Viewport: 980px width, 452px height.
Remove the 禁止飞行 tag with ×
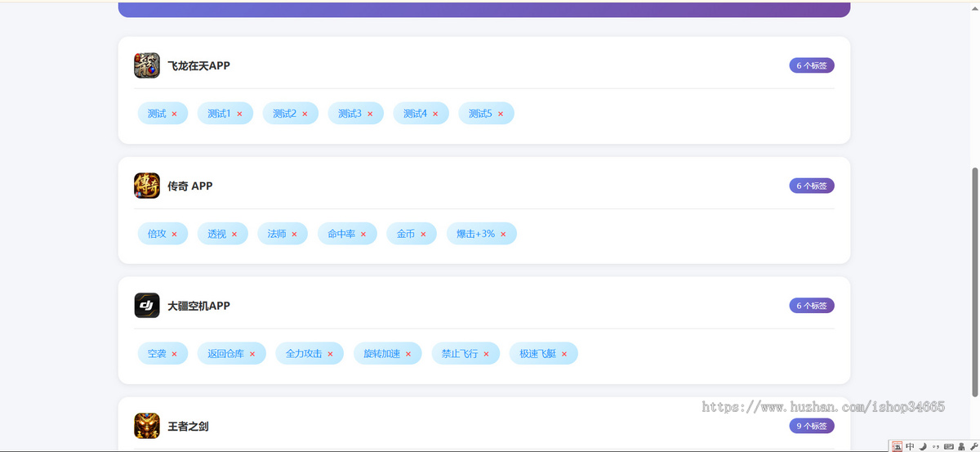click(486, 354)
